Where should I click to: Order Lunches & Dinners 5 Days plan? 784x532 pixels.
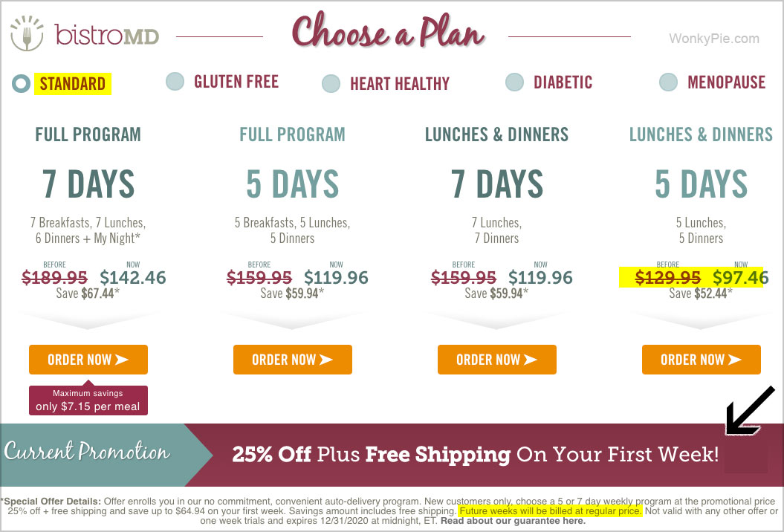(702, 360)
